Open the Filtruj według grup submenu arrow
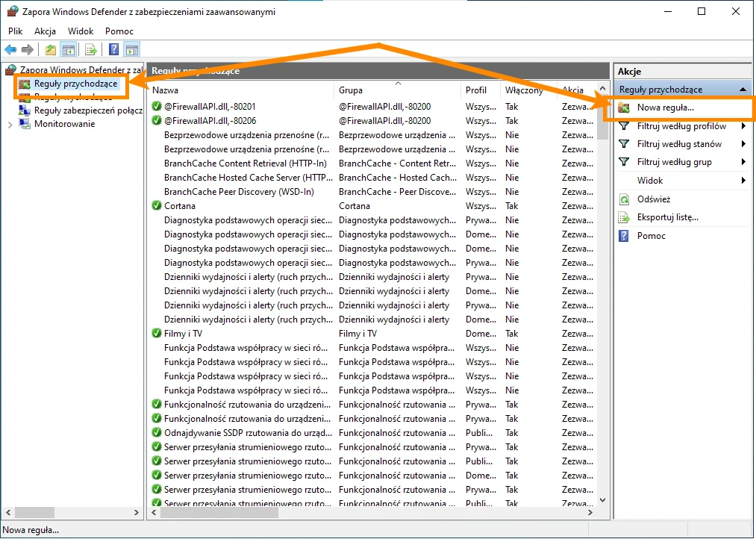The width and height of the screenshot is (756, 539). pos(743,162)
